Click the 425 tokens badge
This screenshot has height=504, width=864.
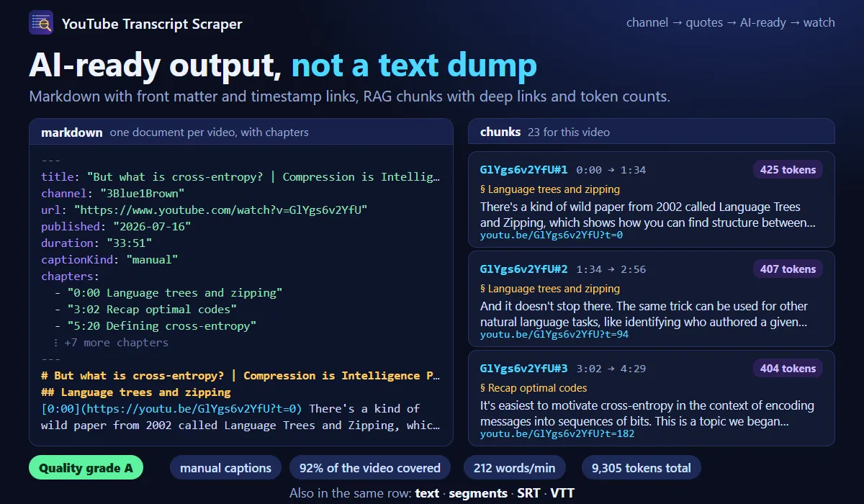(788, 170)
